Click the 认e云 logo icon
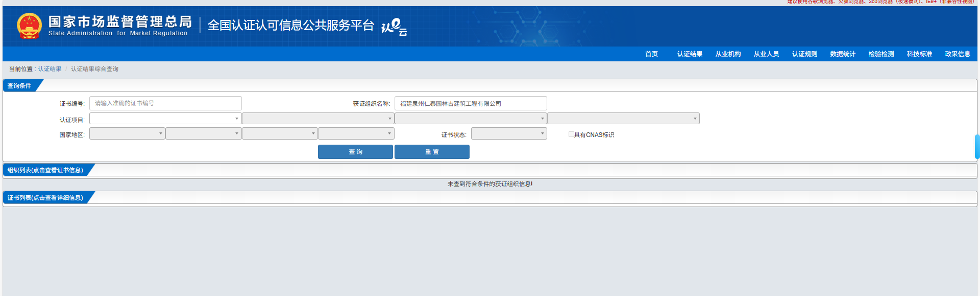This screenshot has height=296, width=980. click(394, 27)
